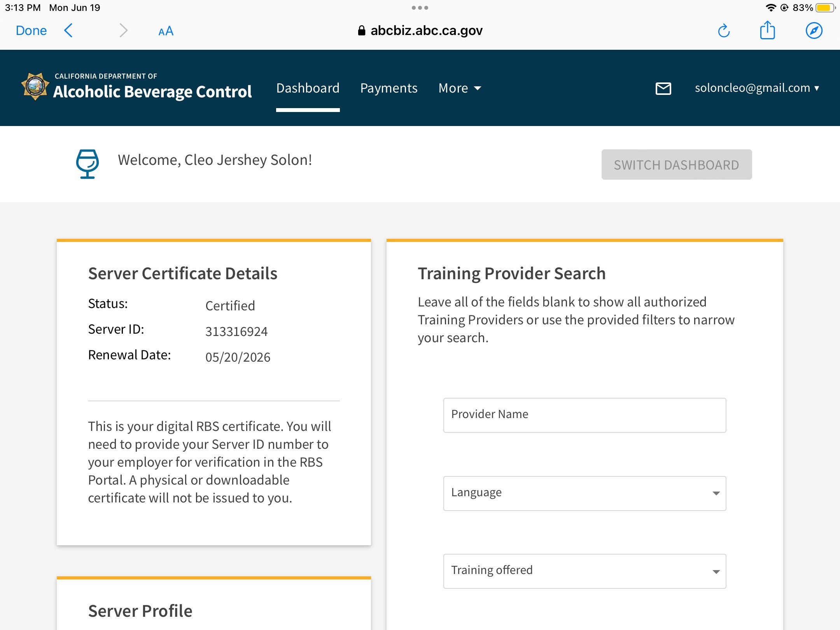Click the wine glass welcome icon
Screen dimensions: 840x630
[x=87, y=164]
